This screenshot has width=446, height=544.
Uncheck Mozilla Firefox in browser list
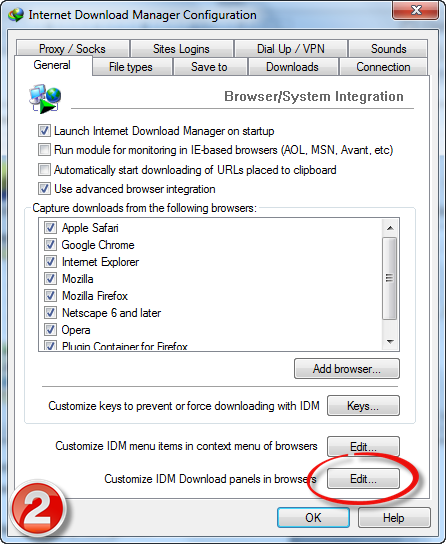pos(50,296)
